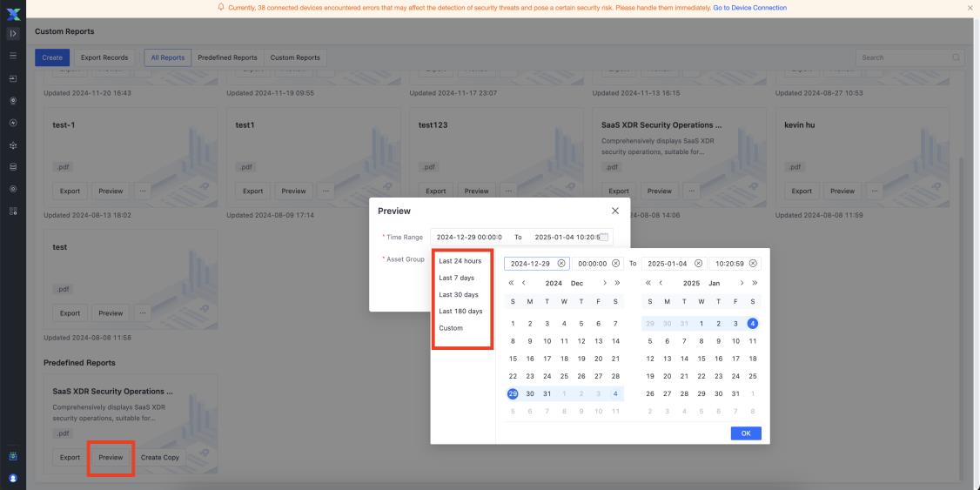Preview the kevin hu report
This screenshot has height=490, width=980.
(x=842, y=191)
